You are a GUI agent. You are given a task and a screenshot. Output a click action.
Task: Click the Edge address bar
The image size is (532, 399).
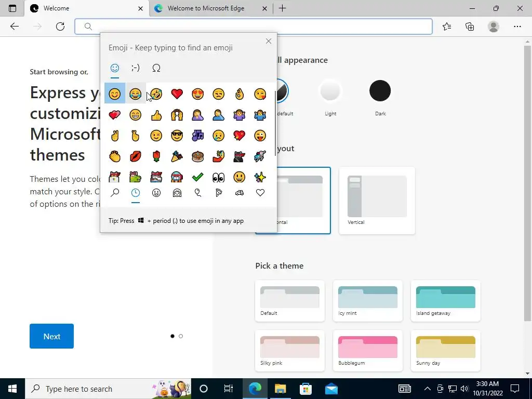point(254,26)
